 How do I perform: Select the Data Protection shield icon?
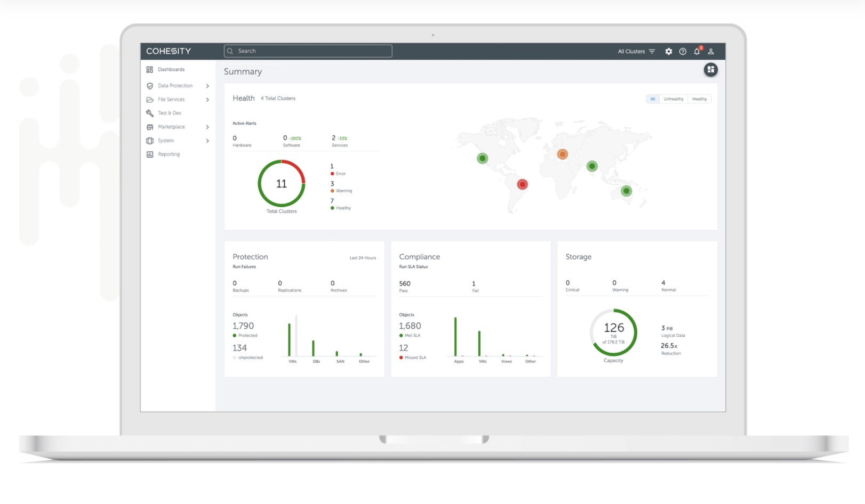point(150,86)
